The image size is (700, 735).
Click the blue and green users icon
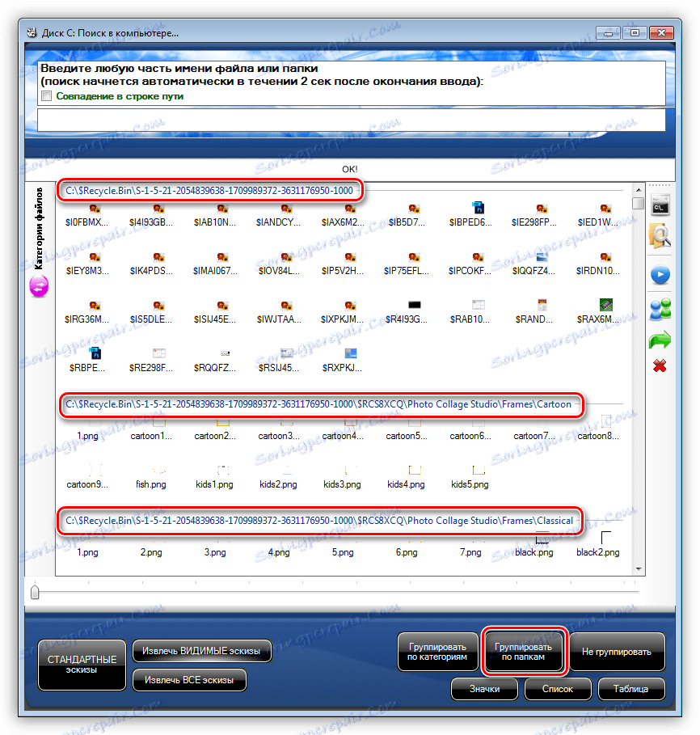660,310
